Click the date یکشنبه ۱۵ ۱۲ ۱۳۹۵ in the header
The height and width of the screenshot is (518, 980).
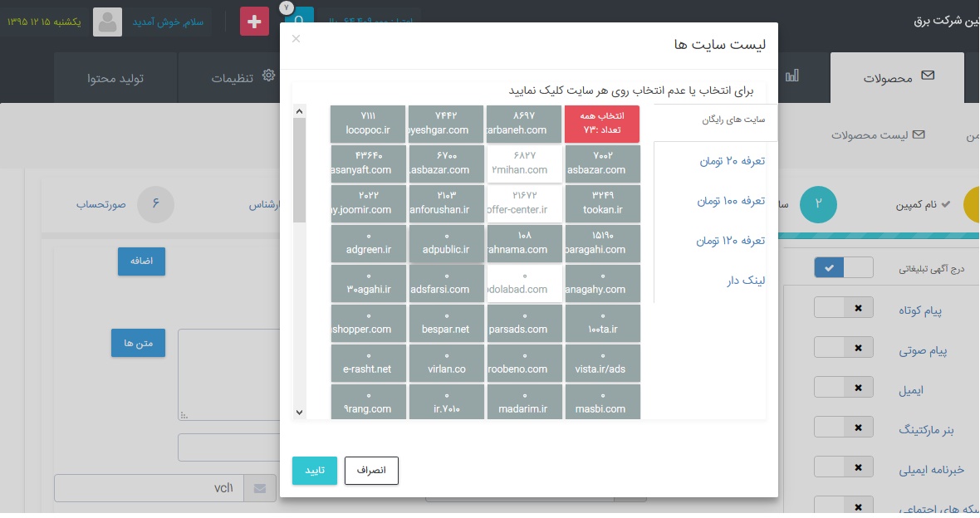(44, 22)
